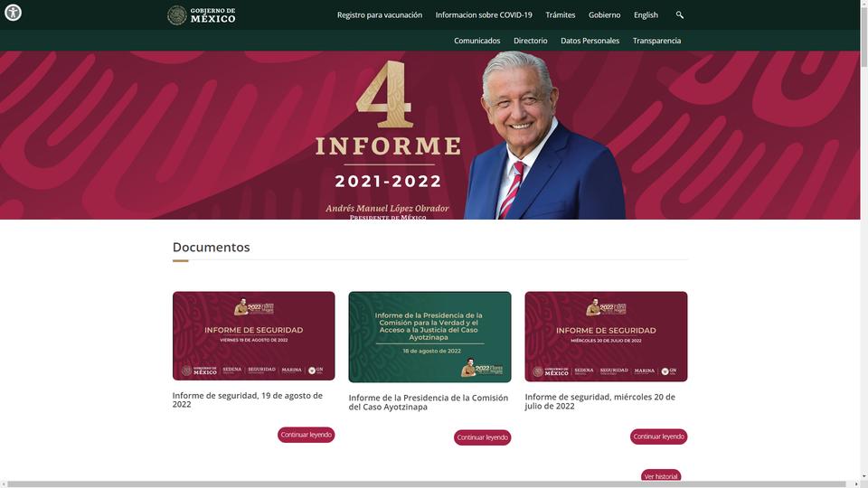The image size is (868, 488).
Task: Click the Ver historial button
Action: pos(660,476)
